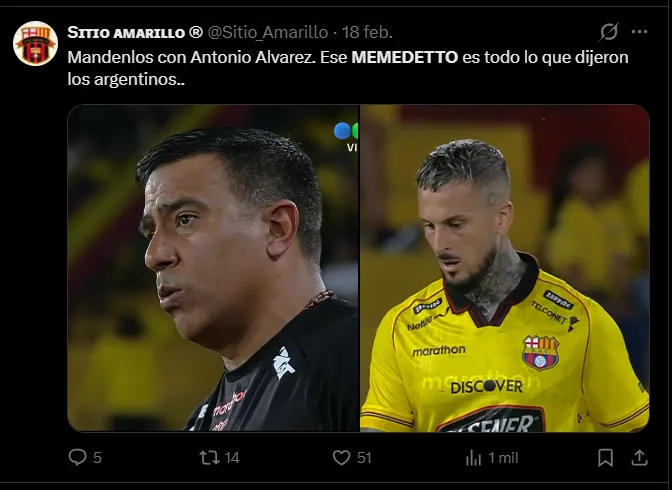Click the repost arrows icon
The image size is (672, 490).
(x=210, y=457)
